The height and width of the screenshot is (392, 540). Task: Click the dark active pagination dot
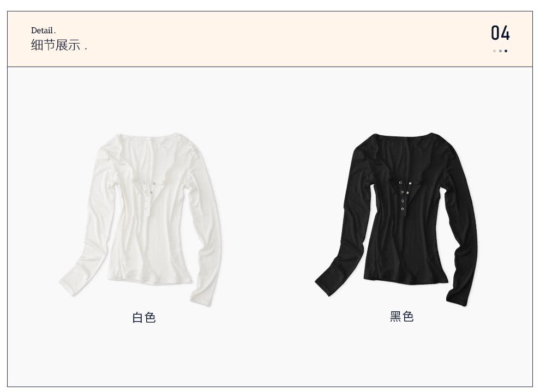pos(506,51)
